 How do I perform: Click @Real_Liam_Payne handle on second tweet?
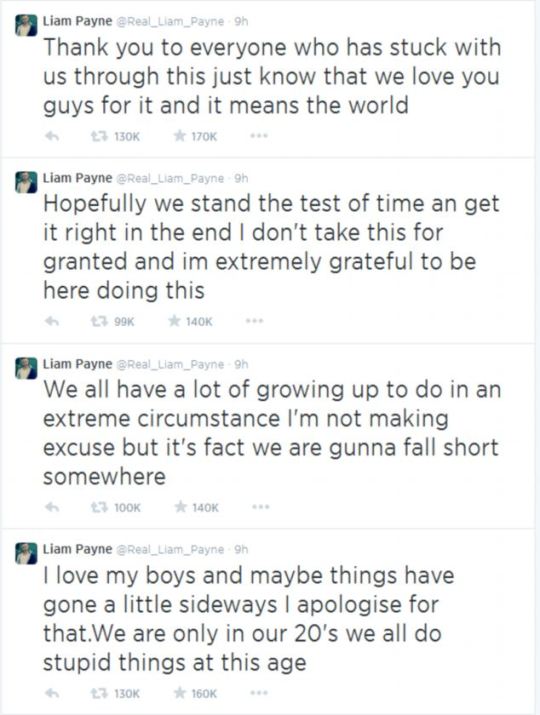[171, 178]
